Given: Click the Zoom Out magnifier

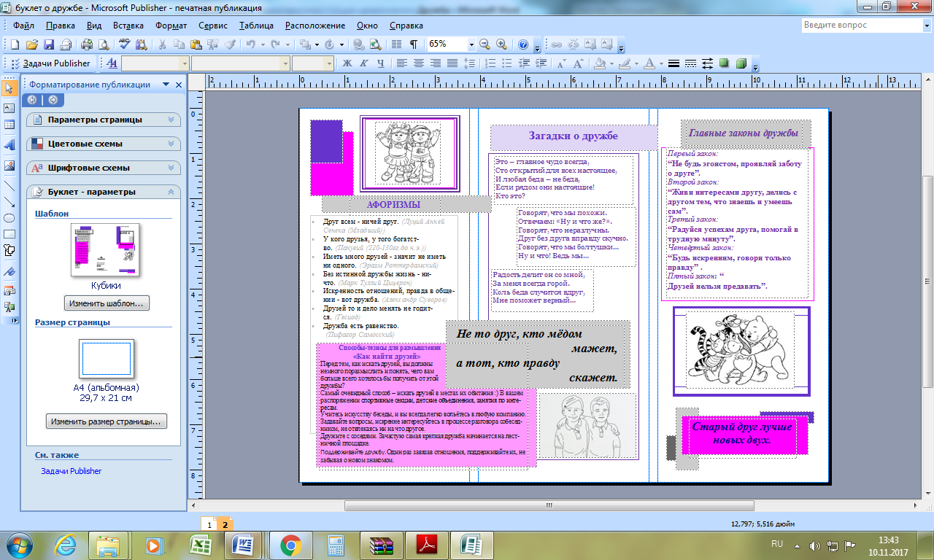Looking at the screenshot, I should (x=485, y=44).
